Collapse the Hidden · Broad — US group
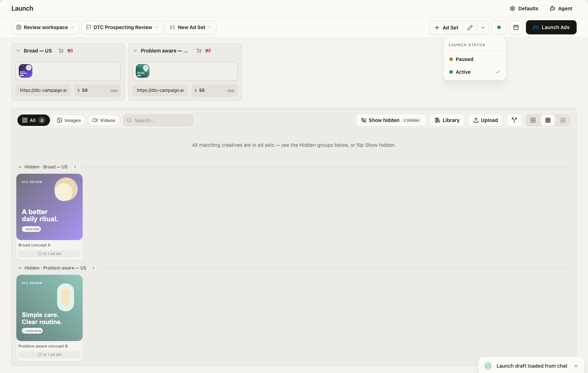 click(x=20, y=167)
